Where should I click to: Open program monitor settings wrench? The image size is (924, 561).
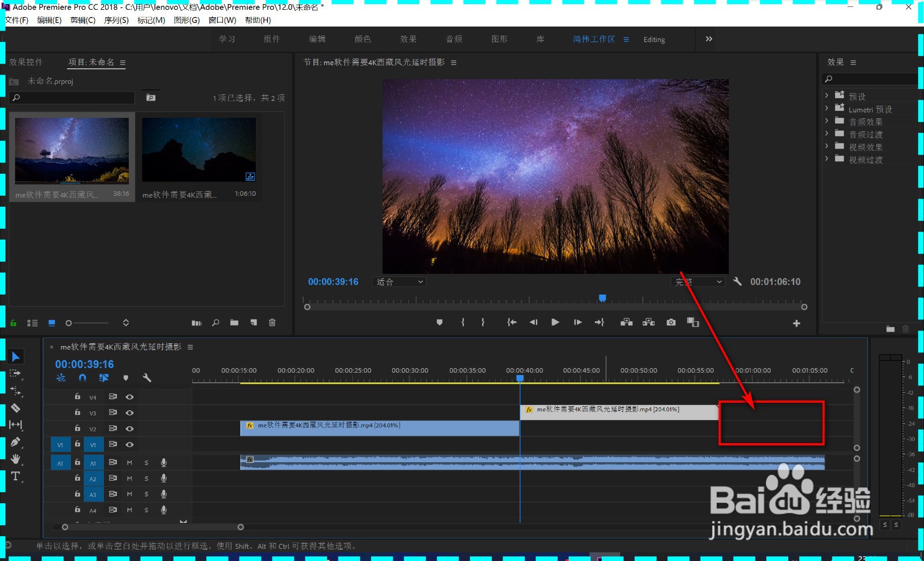pos(737,281)
